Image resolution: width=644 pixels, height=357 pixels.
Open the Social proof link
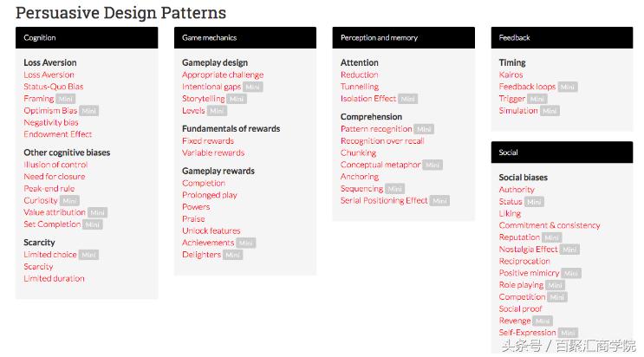pos(521,308)
